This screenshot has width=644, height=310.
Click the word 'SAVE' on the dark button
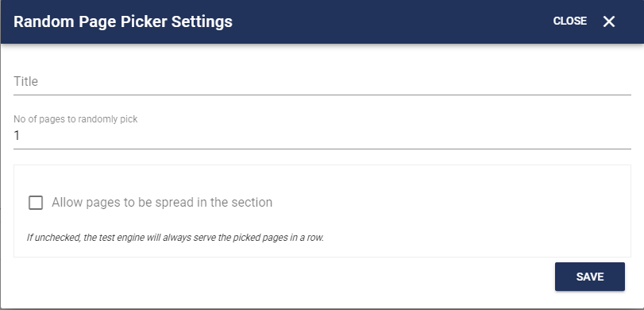click(590, 277)
